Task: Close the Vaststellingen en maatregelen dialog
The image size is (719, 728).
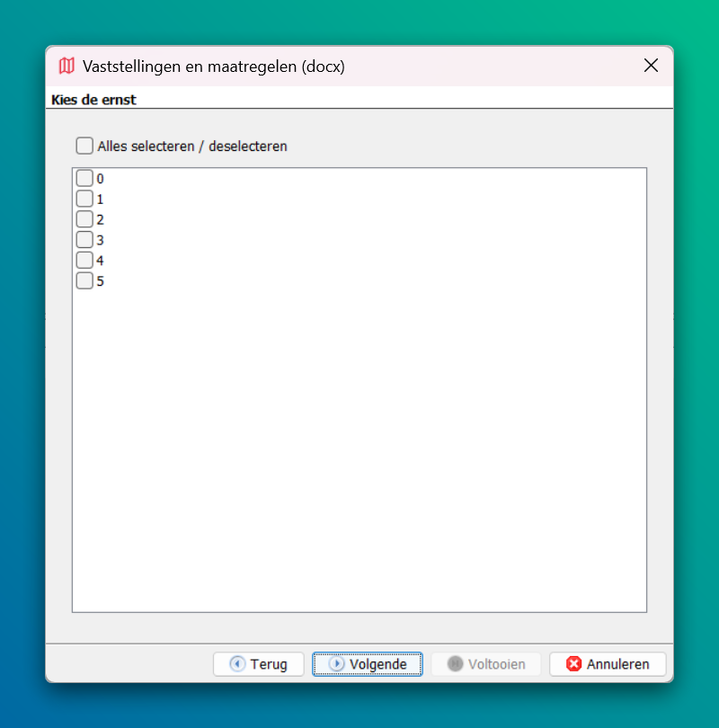Action: [652, 66]
